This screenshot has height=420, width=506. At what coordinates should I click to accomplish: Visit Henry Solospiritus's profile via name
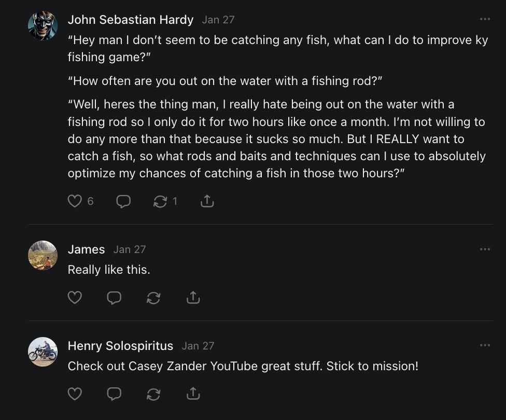coord(120,346)
